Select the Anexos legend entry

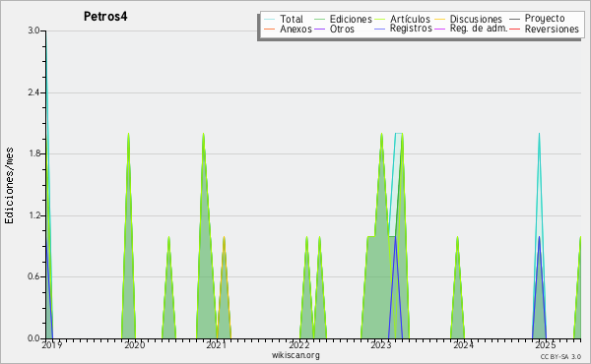288,29
